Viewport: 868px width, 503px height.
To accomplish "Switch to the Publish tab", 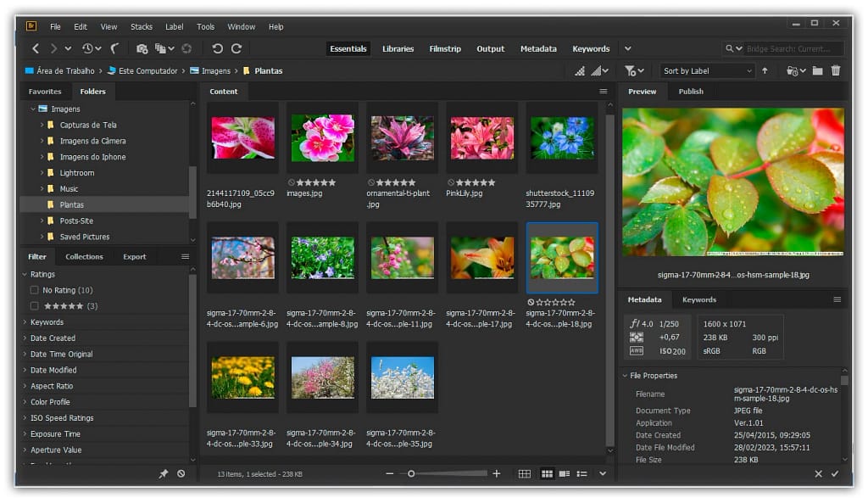I will 691,92.
